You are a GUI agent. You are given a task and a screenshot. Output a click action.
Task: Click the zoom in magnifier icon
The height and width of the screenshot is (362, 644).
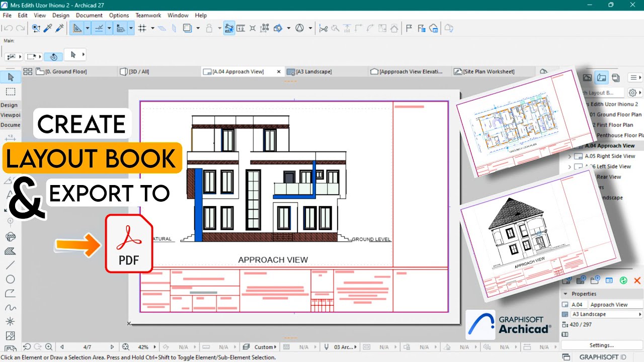[x=49, y=347]
